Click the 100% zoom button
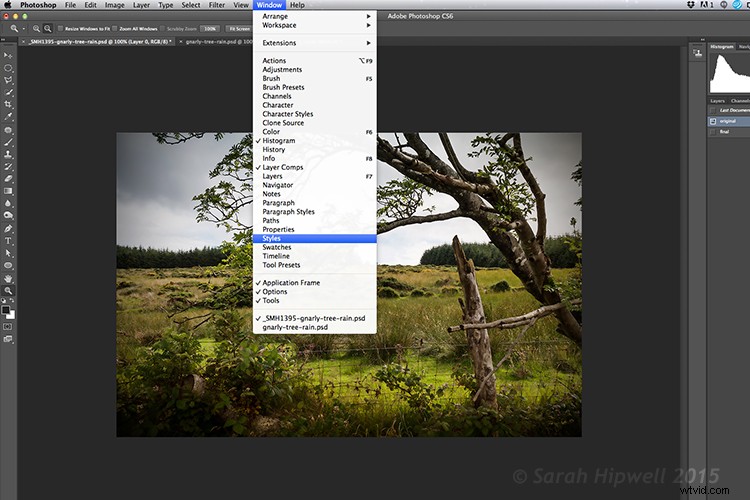 click(x=210, y=29)
